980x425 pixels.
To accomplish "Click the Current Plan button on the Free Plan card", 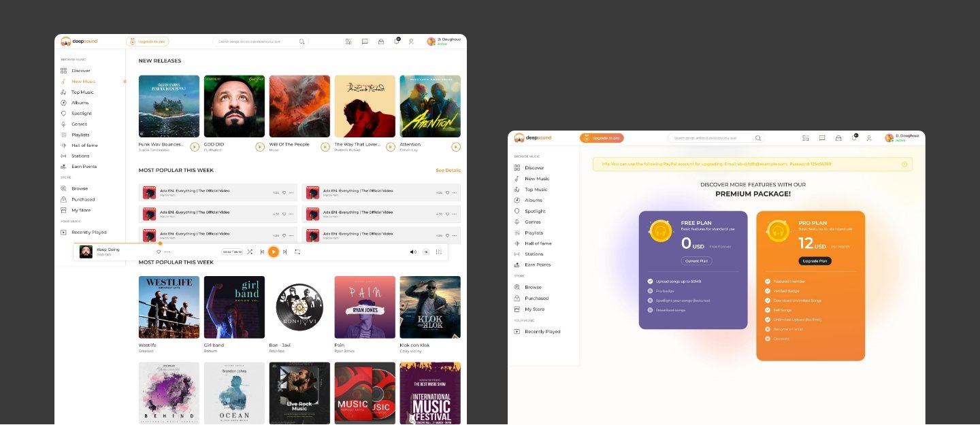I will pyautogui.click(x=696, y=261).
